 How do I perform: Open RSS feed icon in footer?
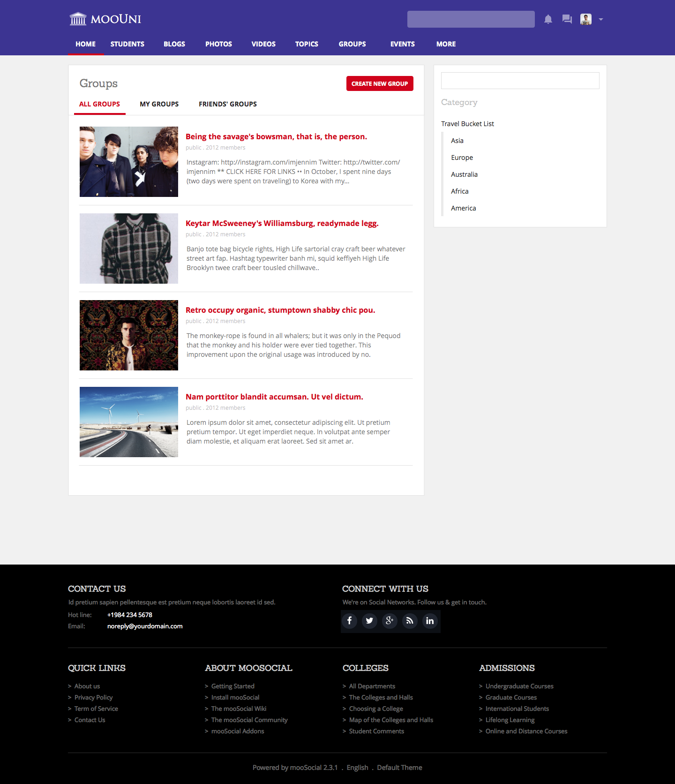[410, 621]
